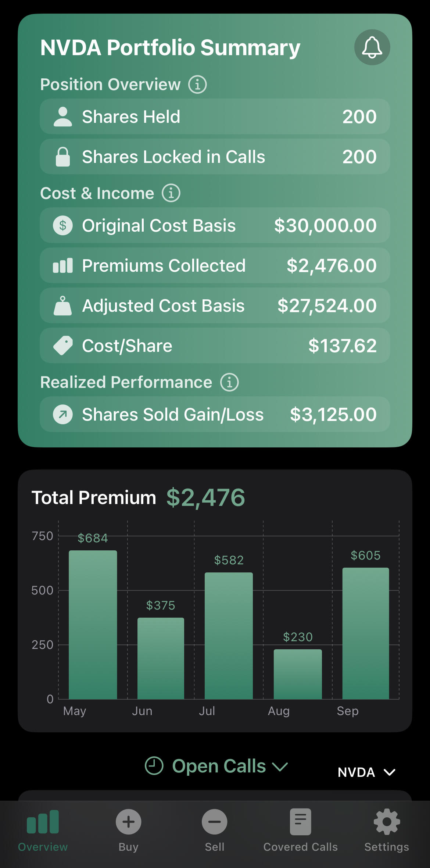The height and width of the screenshot is (868, 430).
Task: Select the Sep $605 bar
Action: coord(365,633)
